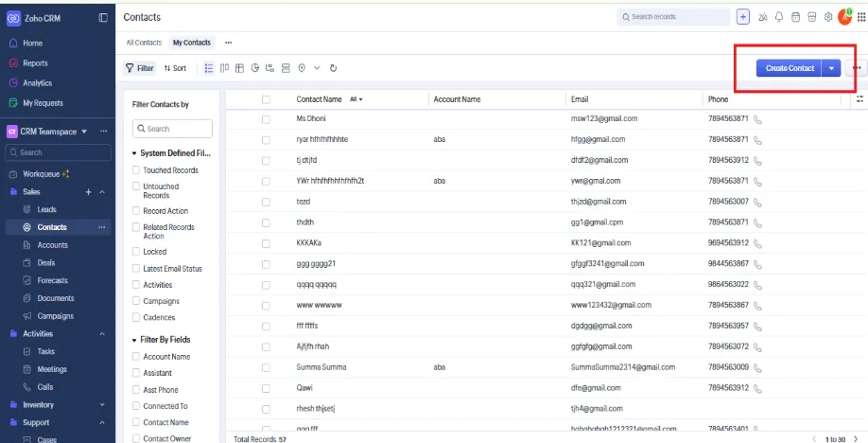Click phone icon for Qawi row
868x443 pixels.
point(757,389)
